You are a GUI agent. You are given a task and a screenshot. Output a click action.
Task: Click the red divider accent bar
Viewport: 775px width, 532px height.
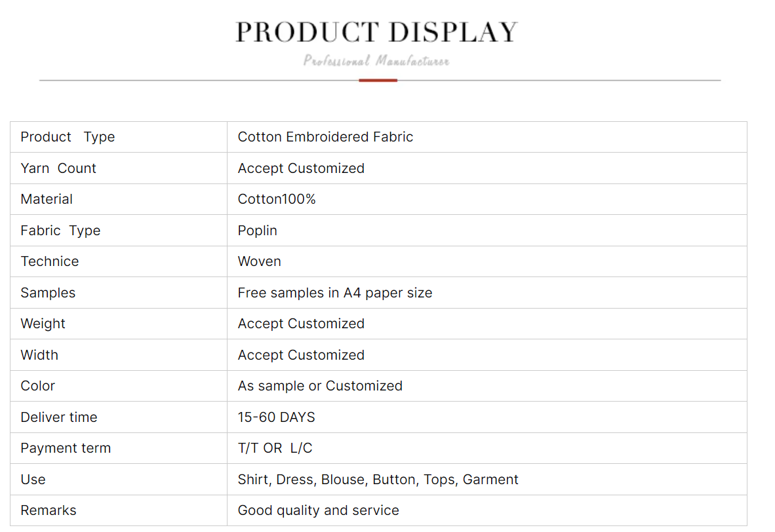(378, 81)
